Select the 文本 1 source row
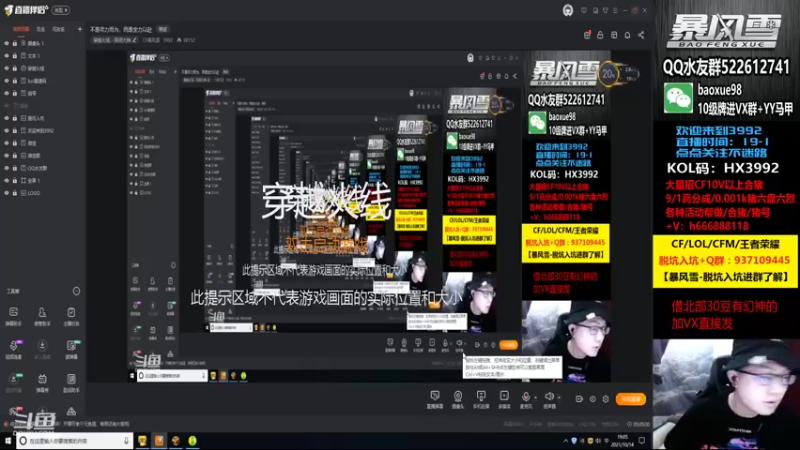 tap(43, 56)
